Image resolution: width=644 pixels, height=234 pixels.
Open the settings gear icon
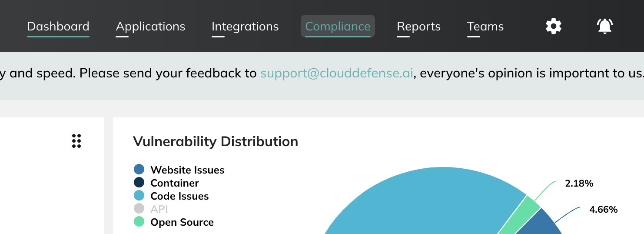pos(554,26)
